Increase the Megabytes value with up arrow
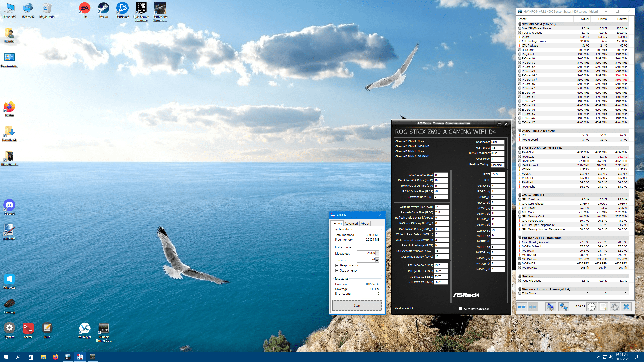The image size is (644, 362). [377, 252]
